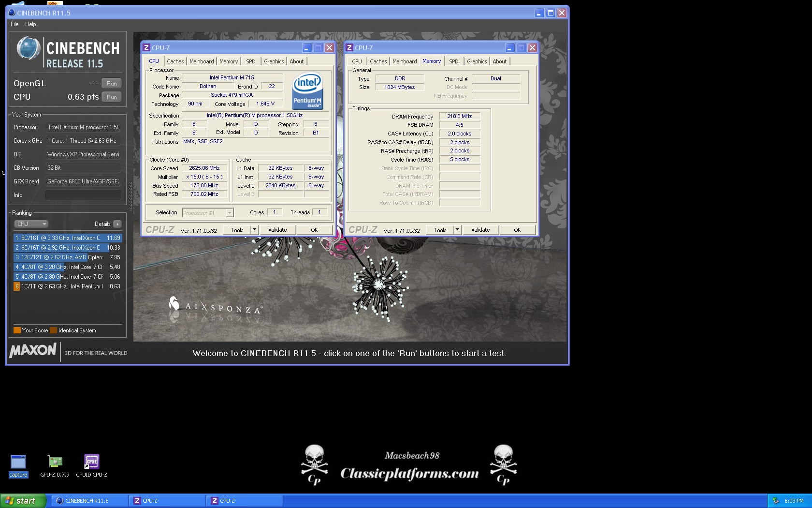
Task: Click the Cinebench icon in the window title bar
Action: [x=12, y=13]
